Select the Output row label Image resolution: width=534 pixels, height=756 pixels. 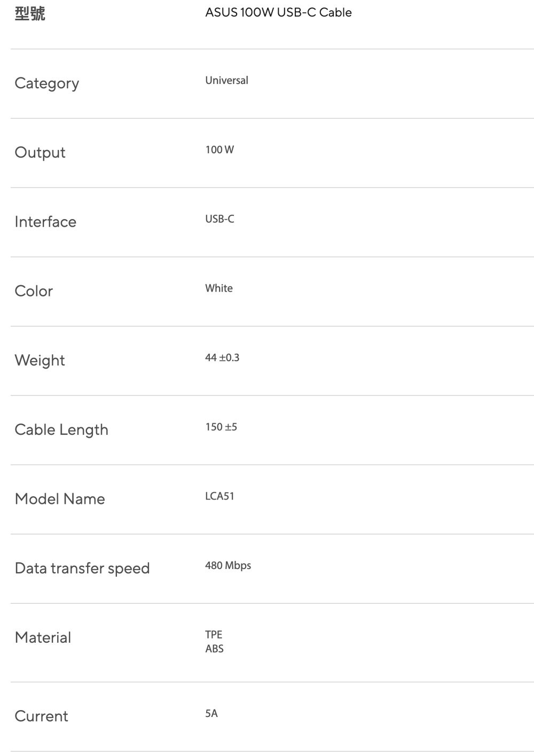coord(40,153)
